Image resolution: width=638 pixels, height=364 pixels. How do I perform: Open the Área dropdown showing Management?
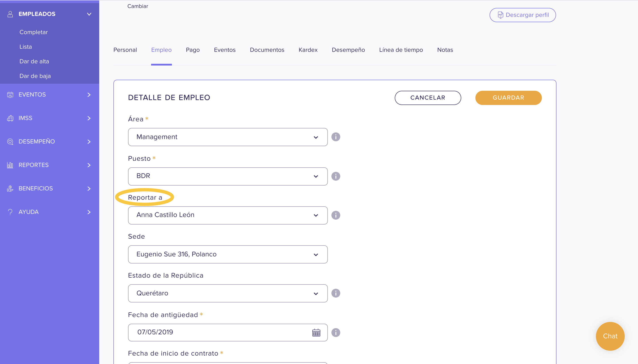tap(228, 137)
